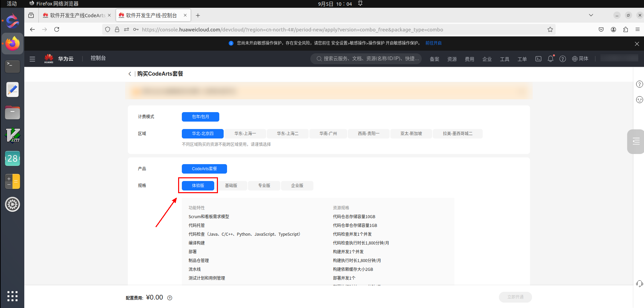The image size is (644, 308).
Task: Open the CloudShell terminal icon in header
Action: pyautogui.click(x=538, y=59)
